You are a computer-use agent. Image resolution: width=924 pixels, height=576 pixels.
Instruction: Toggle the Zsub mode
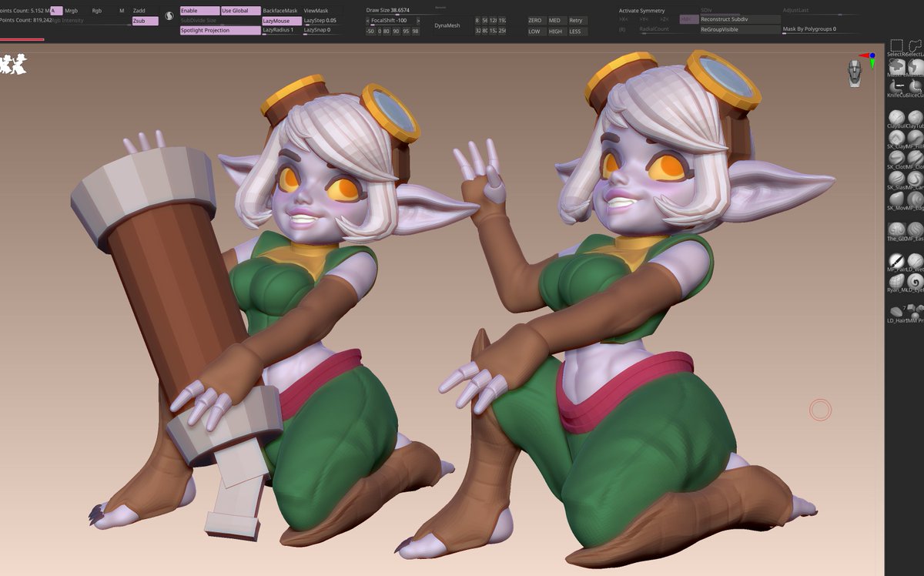(x=145, y=21)
